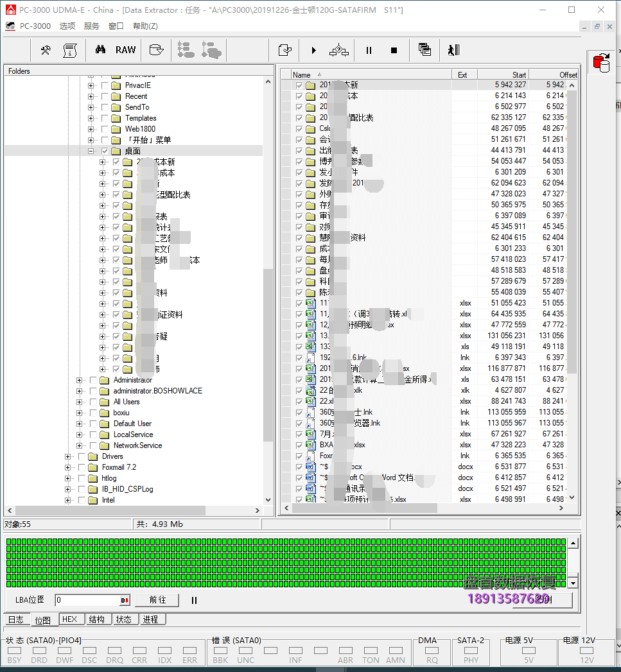The image size is (621, 672).
Task: Collapse the 桌面 folder tree node
Action: (x=91, y=151)
